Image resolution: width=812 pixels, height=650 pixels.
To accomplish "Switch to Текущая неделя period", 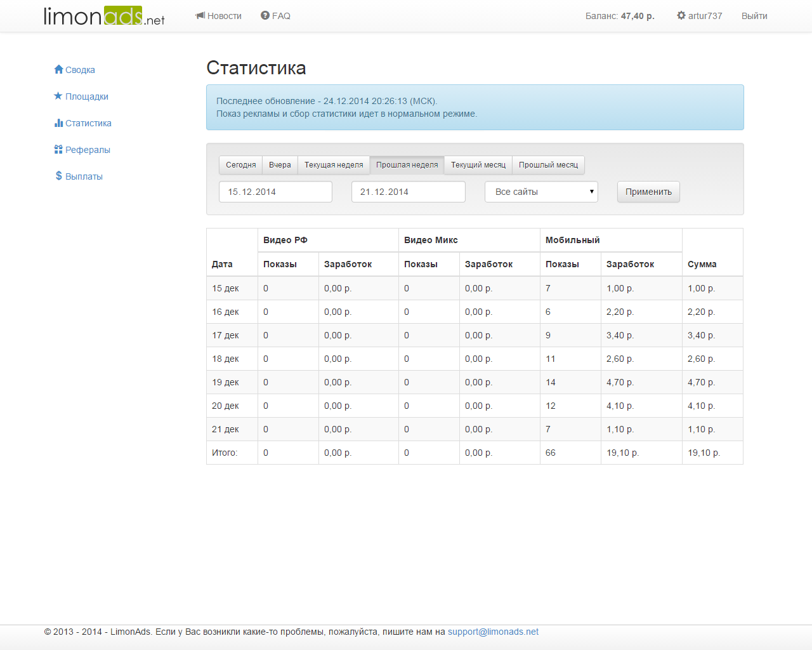I will point(334,165).
